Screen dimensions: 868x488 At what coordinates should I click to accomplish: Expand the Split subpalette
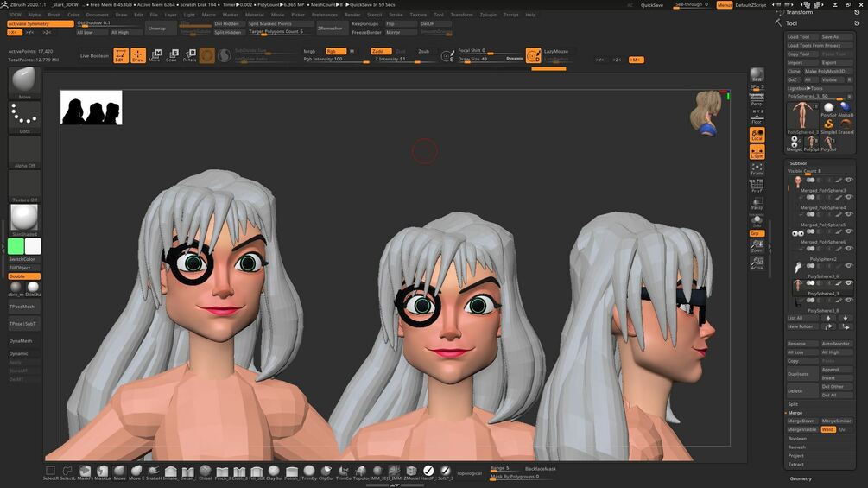[793, 404]
